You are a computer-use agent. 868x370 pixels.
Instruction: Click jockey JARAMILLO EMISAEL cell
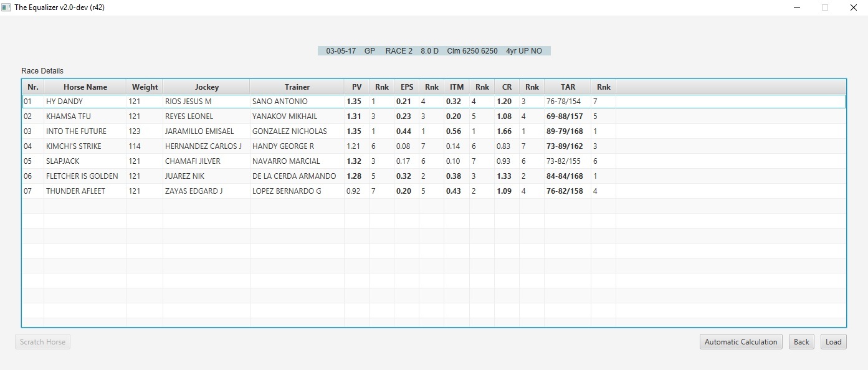(x=206, y=131)
